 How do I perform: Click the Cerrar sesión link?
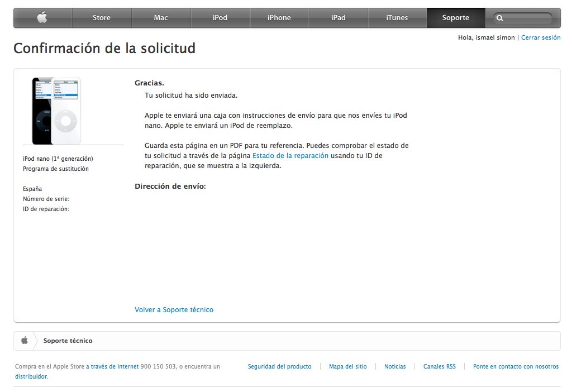541,37
